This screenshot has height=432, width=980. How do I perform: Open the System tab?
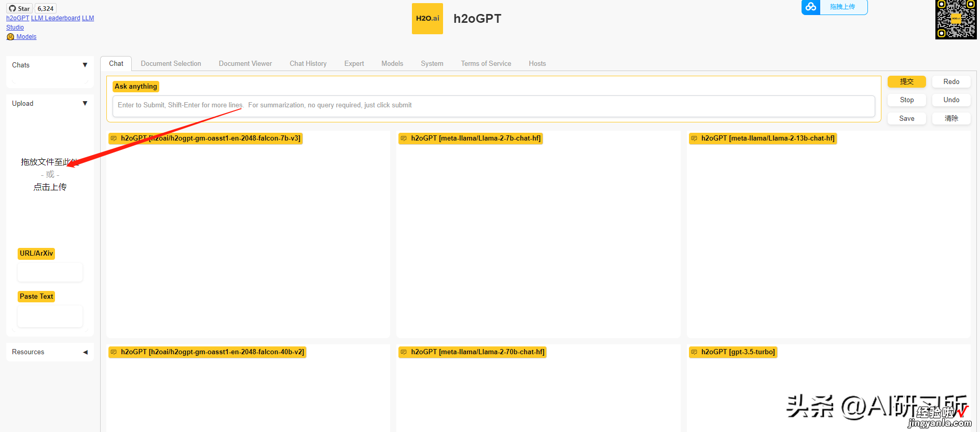click(x=432, y=63)
